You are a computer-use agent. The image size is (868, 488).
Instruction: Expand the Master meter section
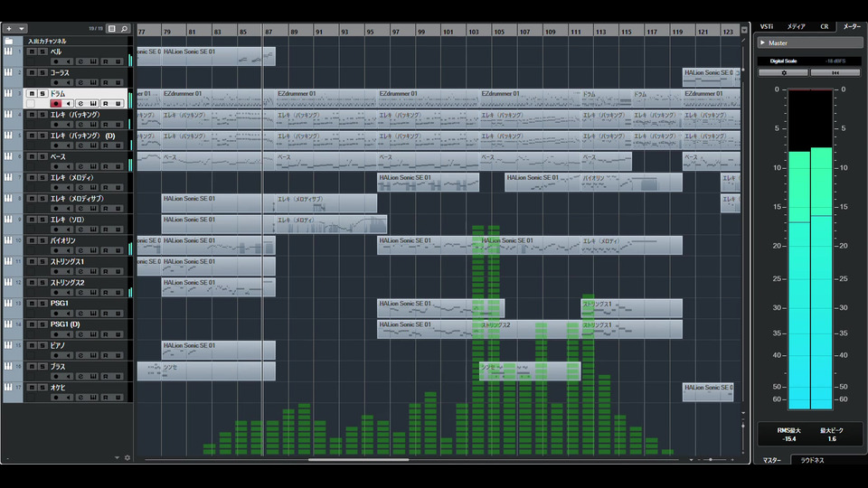762,42
